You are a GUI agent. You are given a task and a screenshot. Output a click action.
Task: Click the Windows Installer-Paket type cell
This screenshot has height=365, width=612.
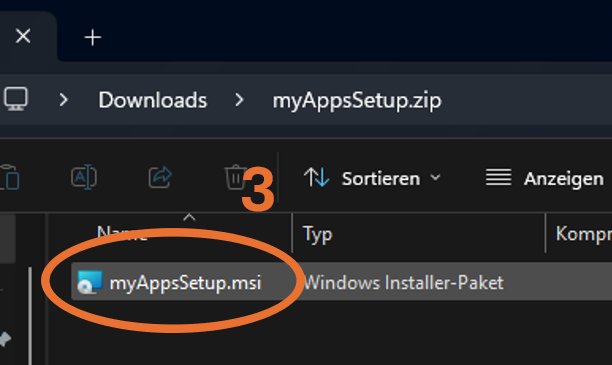[404, 283]
